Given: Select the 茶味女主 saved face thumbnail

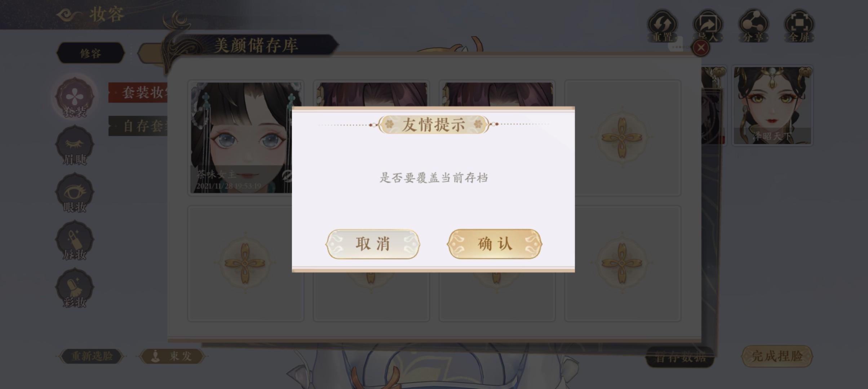Looking at the screenshot, I should (x=241, y=138).
